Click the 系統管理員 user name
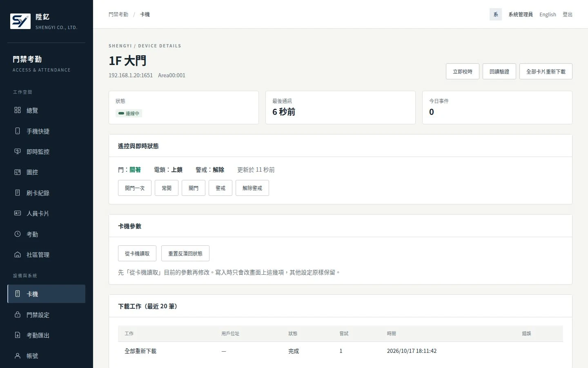This screenshot has height=368, width=588. [521, 14]
